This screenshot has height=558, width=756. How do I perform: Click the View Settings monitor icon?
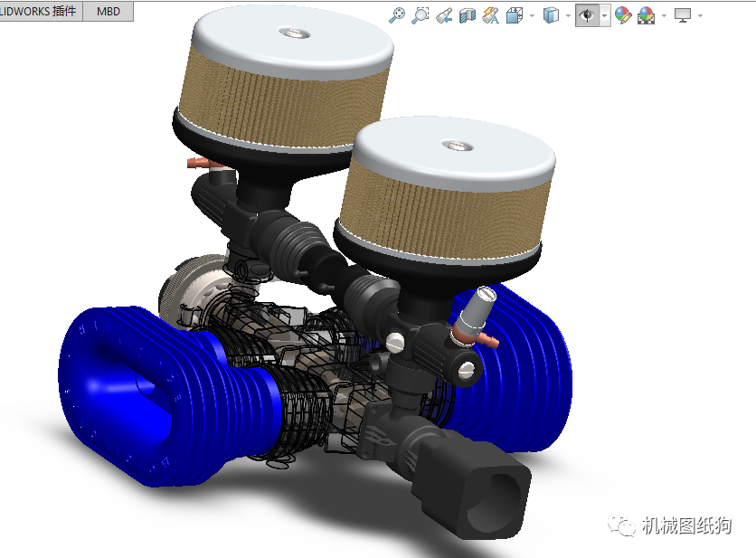683,16
